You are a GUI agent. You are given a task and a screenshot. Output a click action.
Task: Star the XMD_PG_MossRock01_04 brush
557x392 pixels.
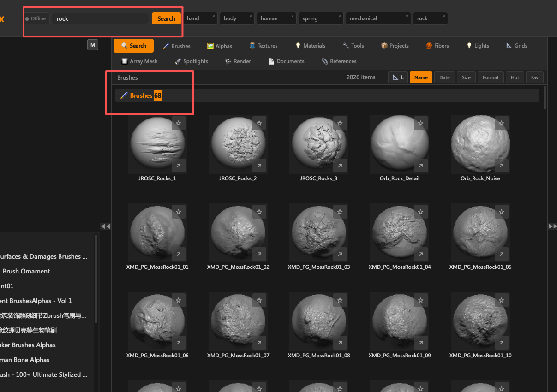420,212
